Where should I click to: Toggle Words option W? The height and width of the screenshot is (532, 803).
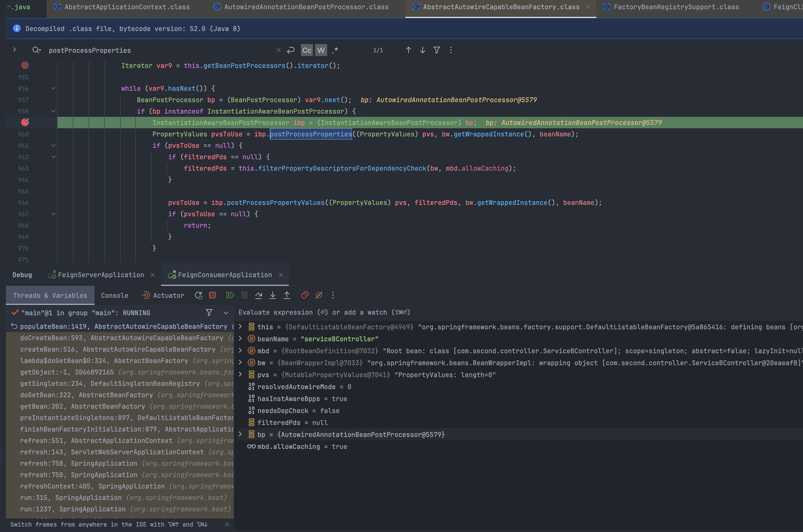[x=321, y=50]
